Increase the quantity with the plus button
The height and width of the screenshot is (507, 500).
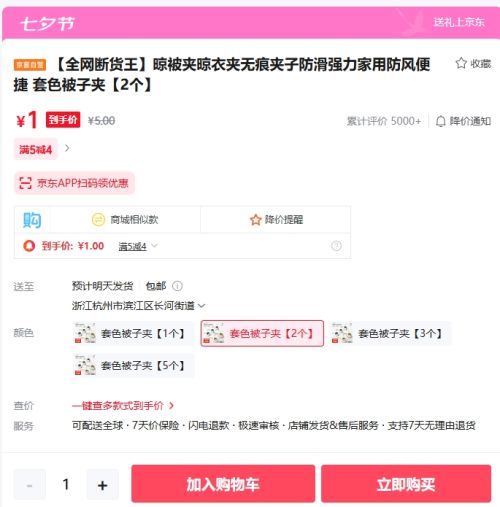[x=103, y=485]
